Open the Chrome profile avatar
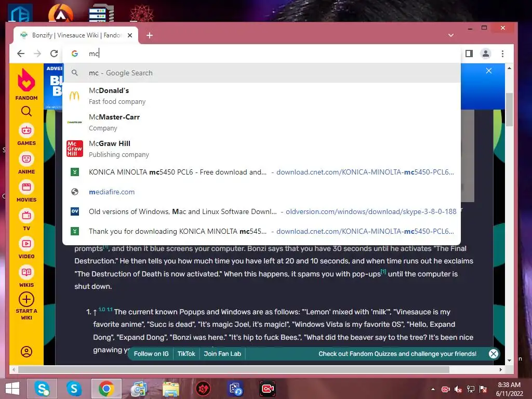The image size is (532, 399). click(486, 54)
